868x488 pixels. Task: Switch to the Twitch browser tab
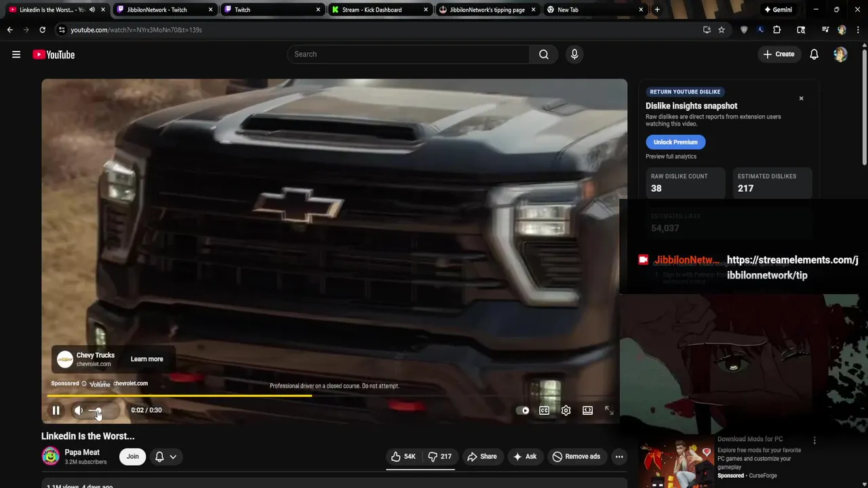[x=271, y=9]
